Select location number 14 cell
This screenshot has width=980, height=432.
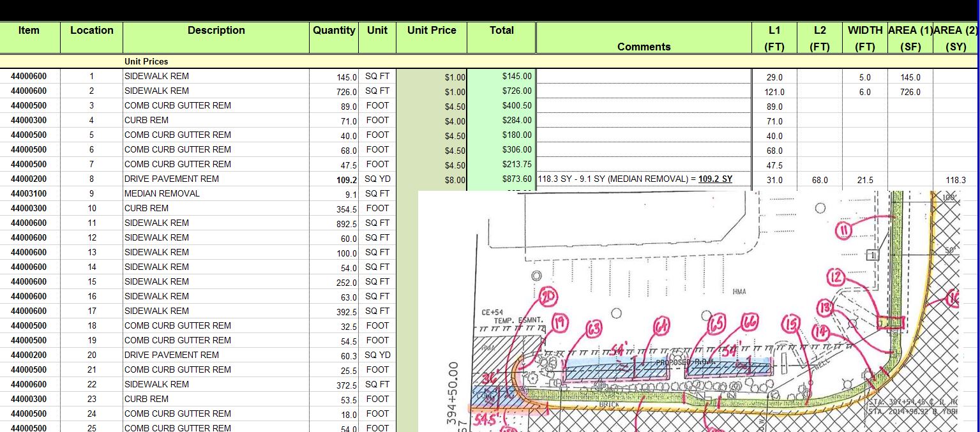click(91, 267)
